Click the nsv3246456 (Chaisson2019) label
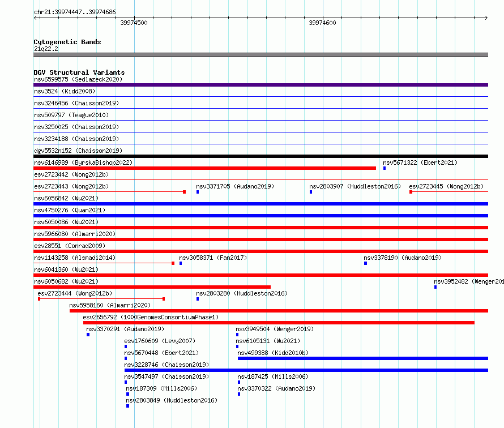 pyautogui.click(x=76, y=103)
